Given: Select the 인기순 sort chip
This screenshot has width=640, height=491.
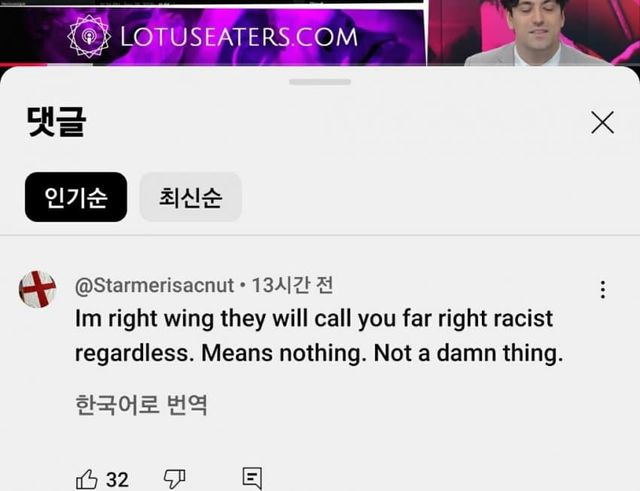Looking at the screenshot, I should tap(76, 197).
